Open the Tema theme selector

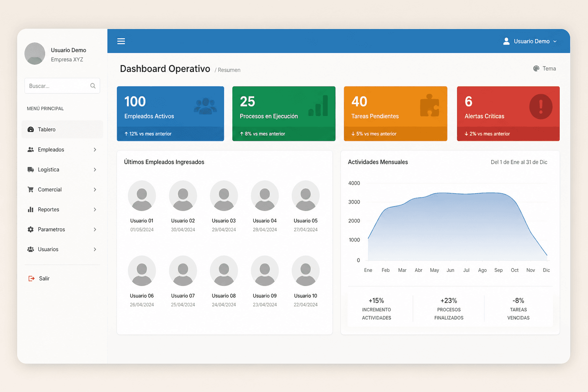pyautogui.click(x=545, y=68)
